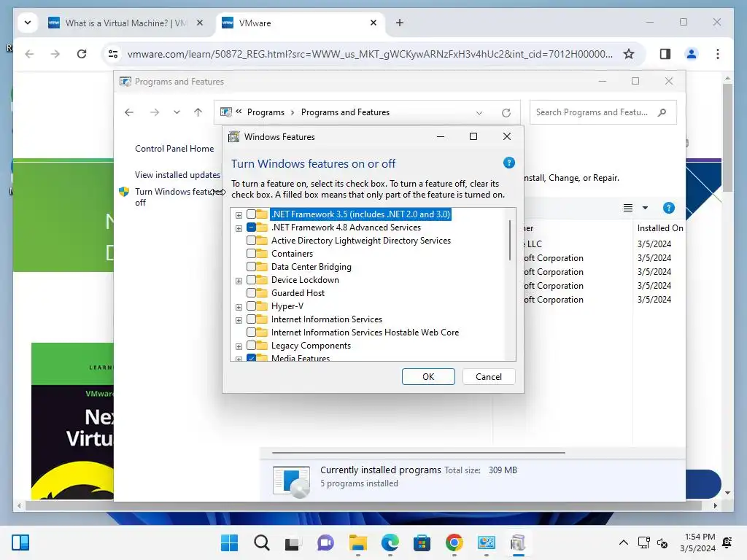
Task: Go back in Programs and Features window
Action: tap(128, 112)
